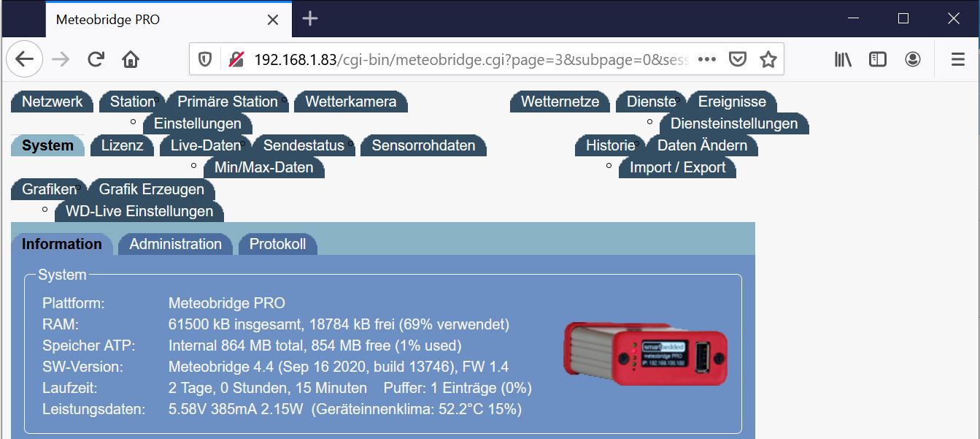Screen dimensions: 980x439
Task: Open the Daten Ändern tab
Action: click(702, 145)
